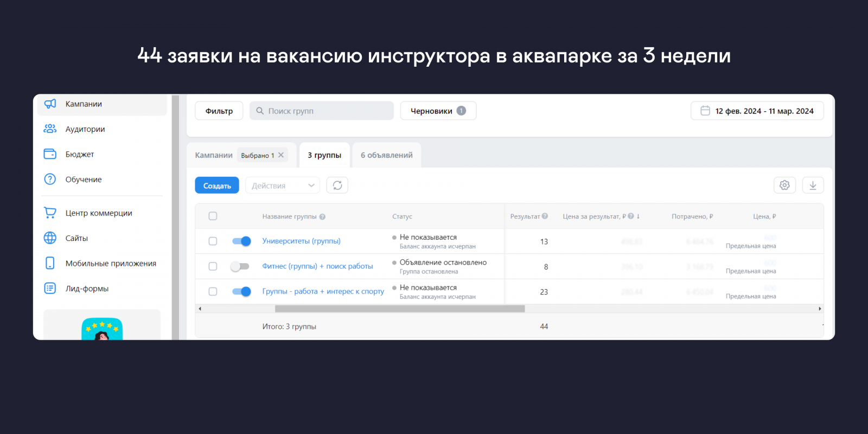Focus the Поиск групп search field
868x434 pixels.
pos(322,111)
